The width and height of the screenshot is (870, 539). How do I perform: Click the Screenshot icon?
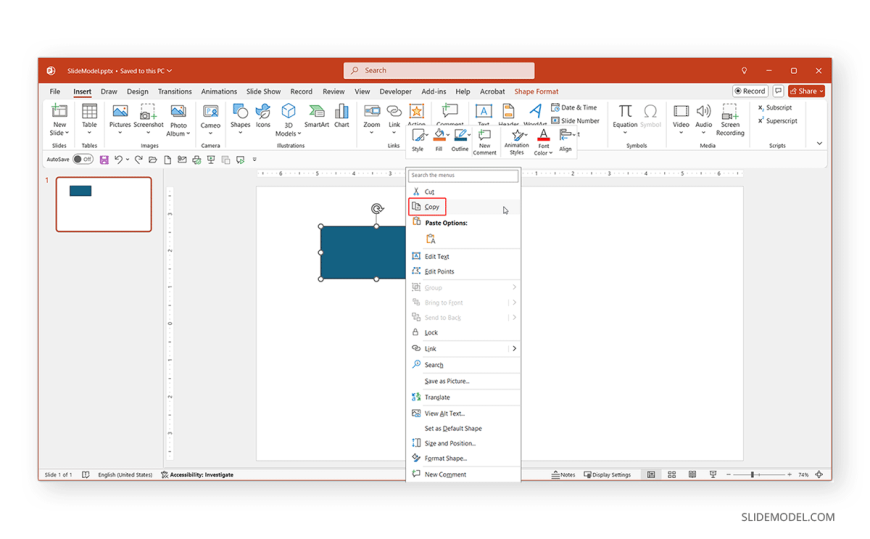click(x=148, y=111)
